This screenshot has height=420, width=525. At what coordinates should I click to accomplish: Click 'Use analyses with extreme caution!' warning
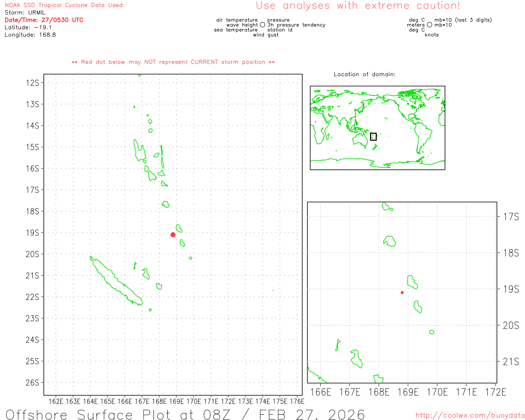358,5
